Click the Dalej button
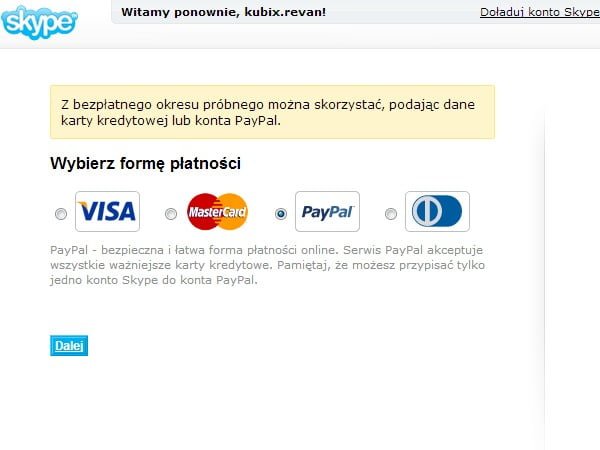The width and height of the screenshot is (600, 450). [x=69, y=346]
